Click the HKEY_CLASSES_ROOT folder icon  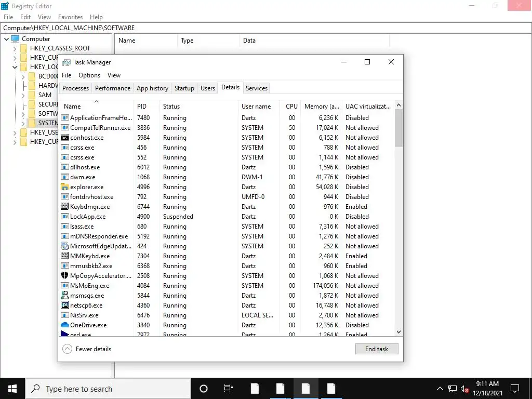pyautogui.click(x=23, y=48)
